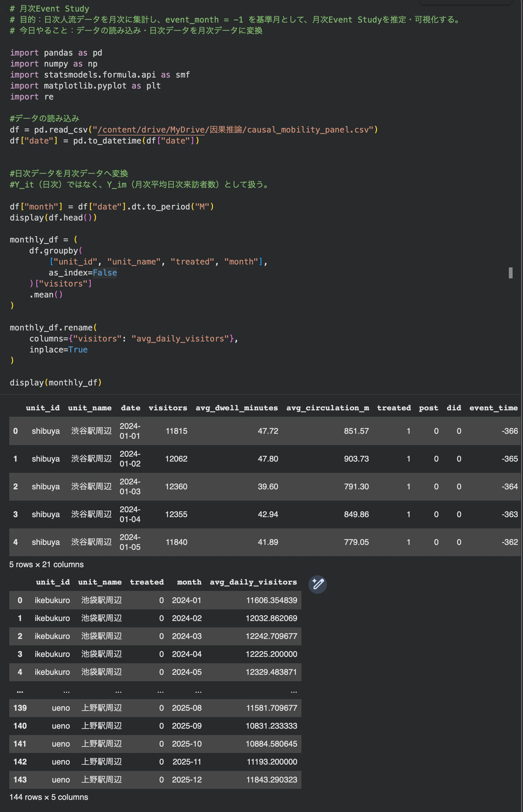The height and width of the screenshot is (812, 523).
Task: Click the 'display(df.head())' line
Action: coord(53,218)
